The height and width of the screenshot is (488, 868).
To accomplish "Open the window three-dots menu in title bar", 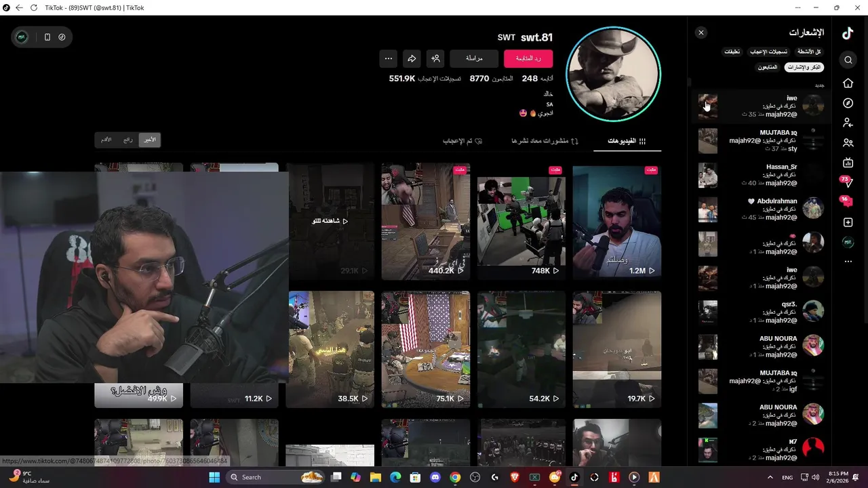I will tap(797, 7).
